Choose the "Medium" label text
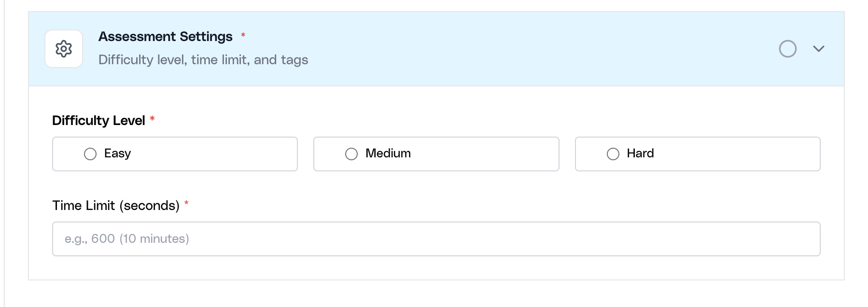 coord(388,153)
